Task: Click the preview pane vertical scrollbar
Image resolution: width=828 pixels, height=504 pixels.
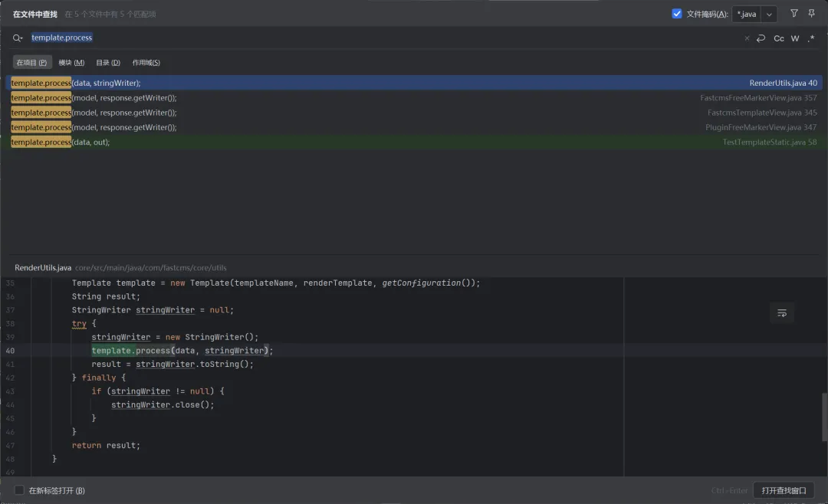Action: 824,417
